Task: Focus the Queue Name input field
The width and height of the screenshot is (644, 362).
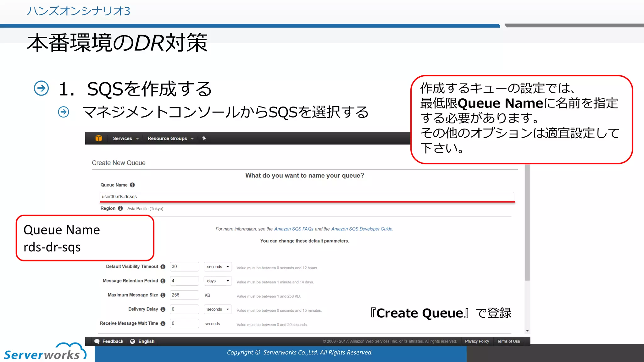Action: pyautogui.click(x=307, y=197)
